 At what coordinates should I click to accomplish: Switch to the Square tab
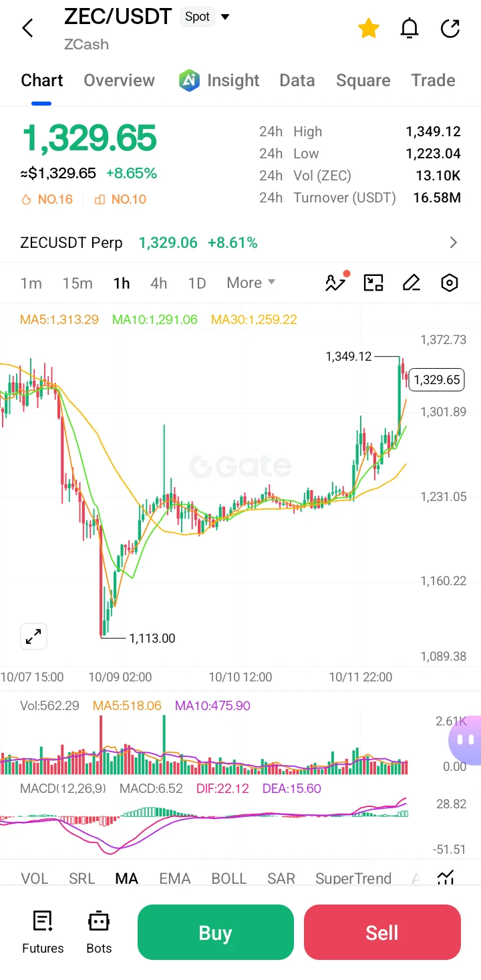(x=363, y=81)
